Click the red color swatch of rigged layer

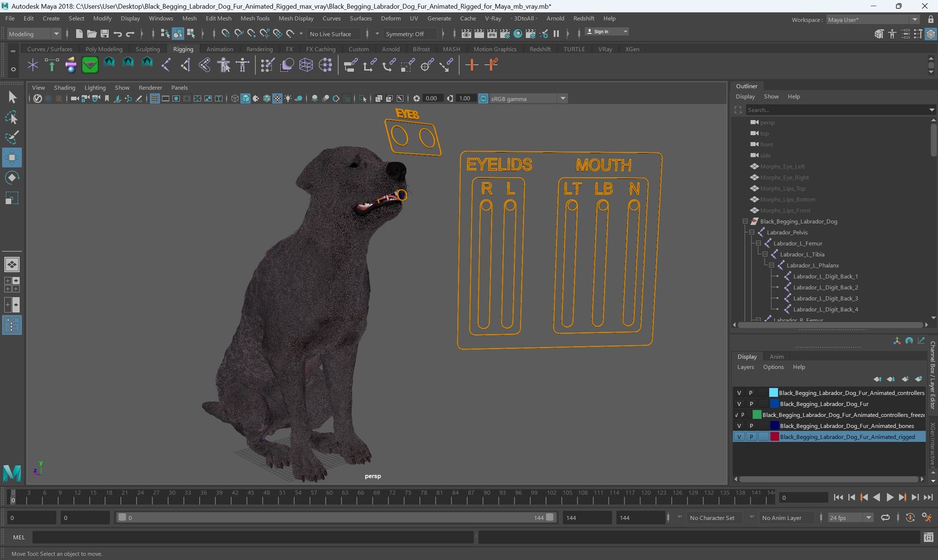pos(774,437)
